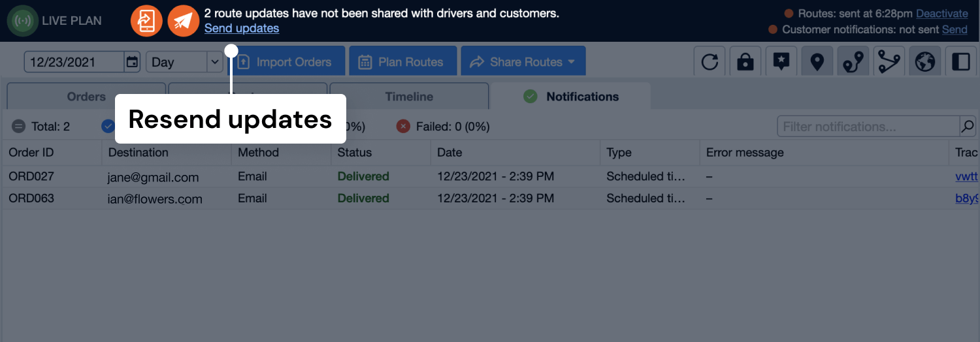Switch to the Timeline tab
Screen dimensions: 980x342
click(x=409, y=97)
